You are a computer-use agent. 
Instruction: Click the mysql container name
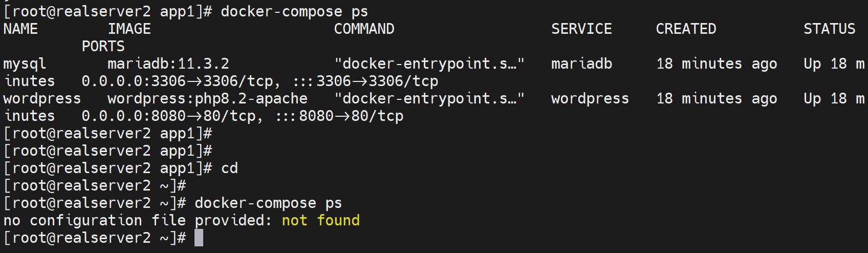coord(25,64)
